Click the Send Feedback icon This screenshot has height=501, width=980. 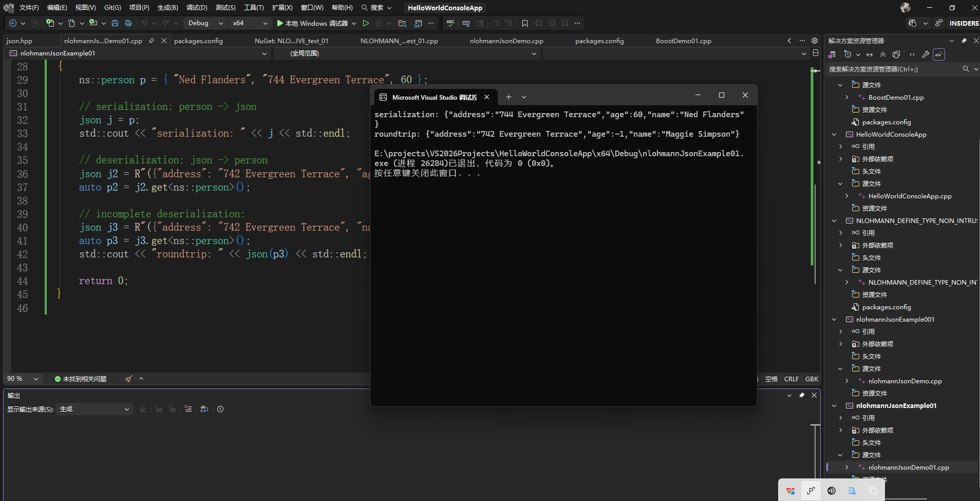click(x=939, y=23)
